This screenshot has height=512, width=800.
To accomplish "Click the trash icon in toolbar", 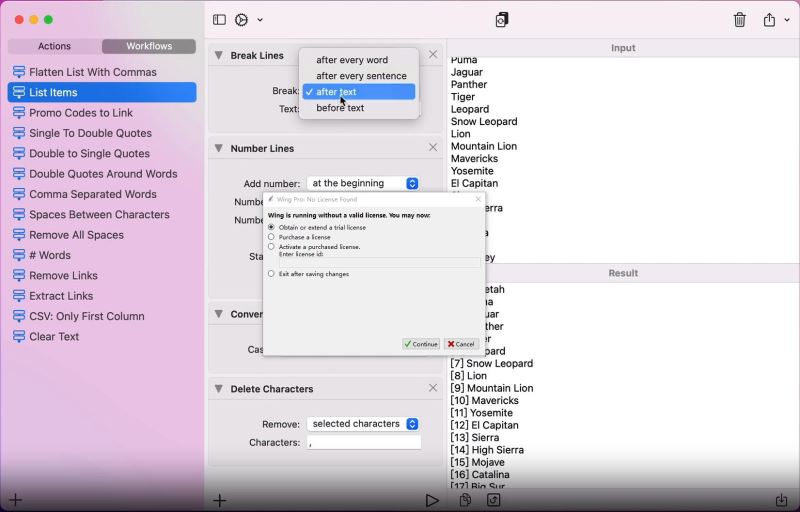I will (739, 20).
